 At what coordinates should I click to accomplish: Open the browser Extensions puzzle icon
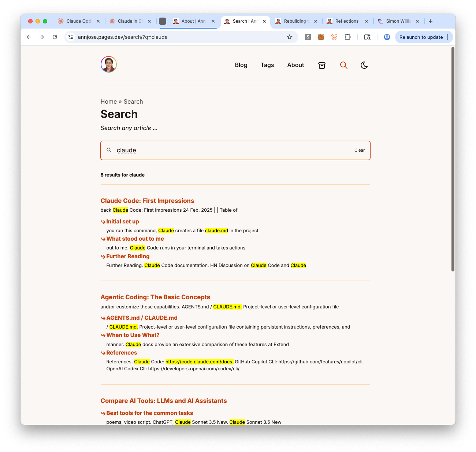(347, 37)
